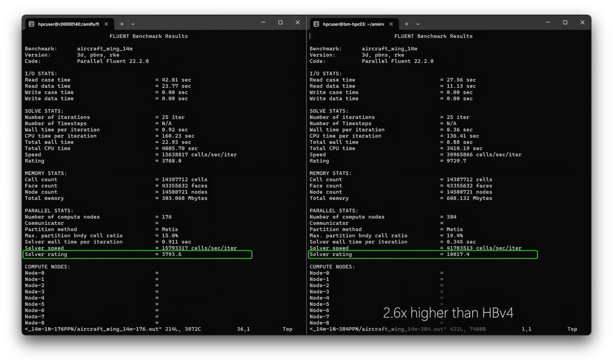Open a new tab in the hpcuser@bm-hpc03 terminal
Screen dimensions: 613x364
407,24
